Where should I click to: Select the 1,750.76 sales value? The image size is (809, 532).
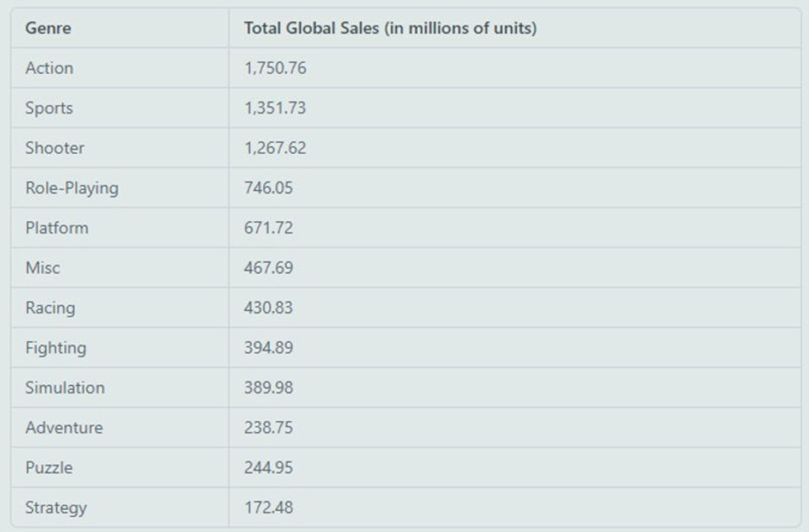275,68
